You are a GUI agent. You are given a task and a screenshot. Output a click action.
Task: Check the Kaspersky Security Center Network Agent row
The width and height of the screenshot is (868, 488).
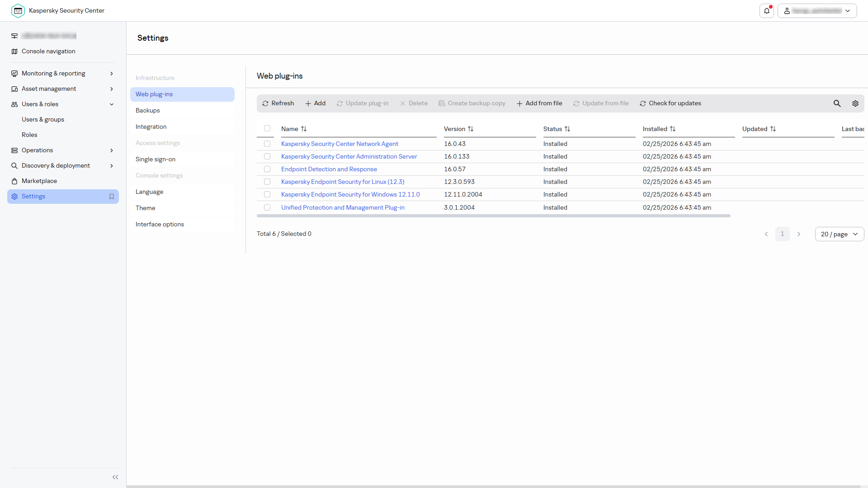(267, 144)
